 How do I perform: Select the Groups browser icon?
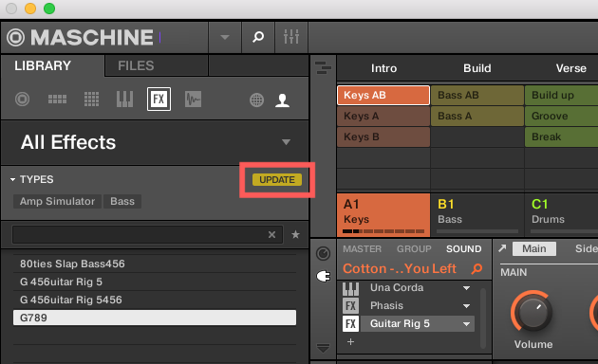tap(57, 100)
